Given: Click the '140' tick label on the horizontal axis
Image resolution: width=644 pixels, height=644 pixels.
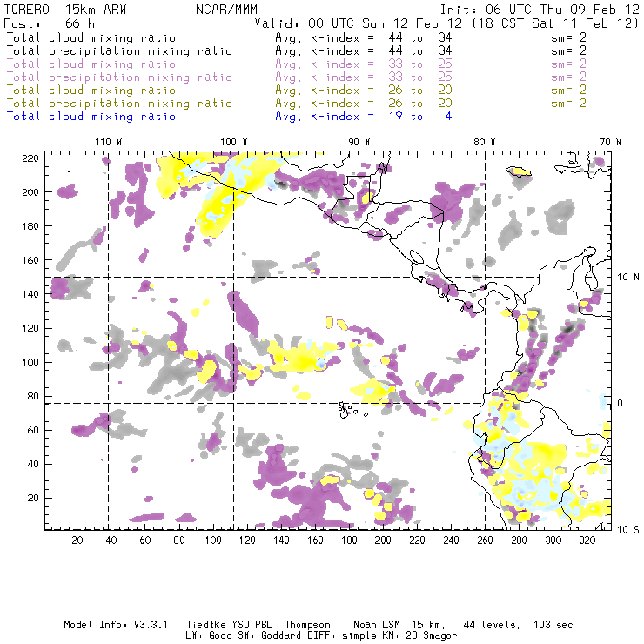Looking at the screenshot, I should coord(281,540).
